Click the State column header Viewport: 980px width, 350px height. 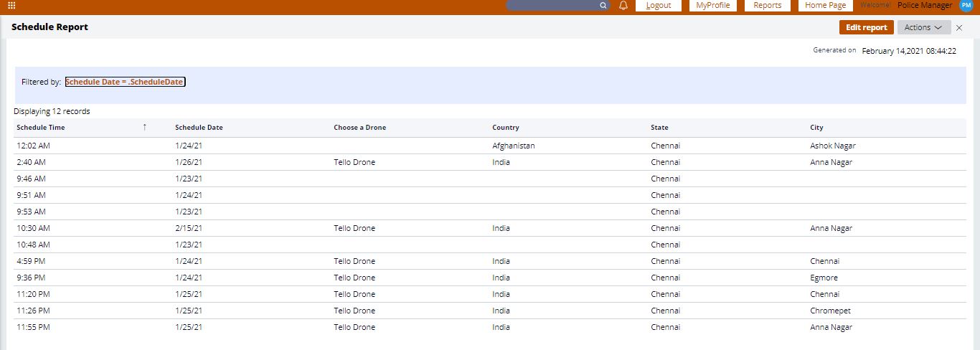(x=659, y=128)
